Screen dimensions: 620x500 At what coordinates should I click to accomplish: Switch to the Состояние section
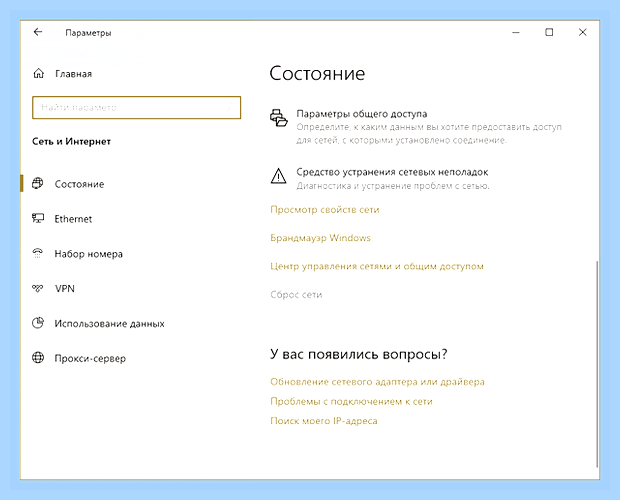tap(79, 184)
